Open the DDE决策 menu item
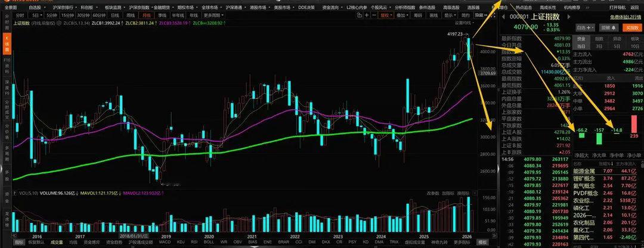The image size is (644, 248). click(x=307, y=7)
